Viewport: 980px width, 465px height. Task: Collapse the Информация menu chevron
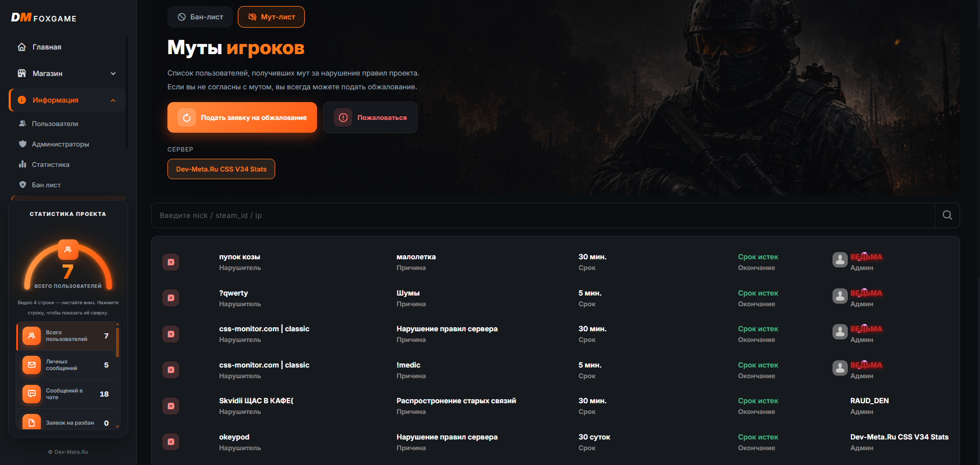[x=113, y=100]
